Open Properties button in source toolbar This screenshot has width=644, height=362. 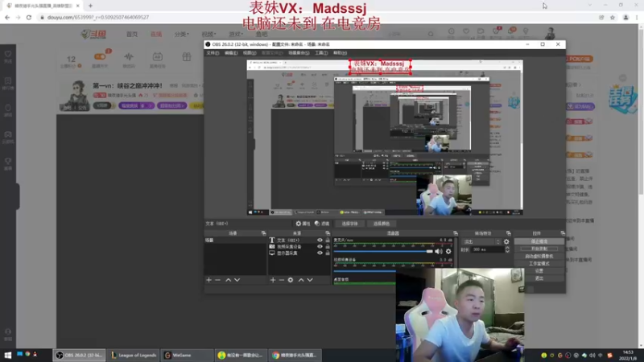pos(303,224)
